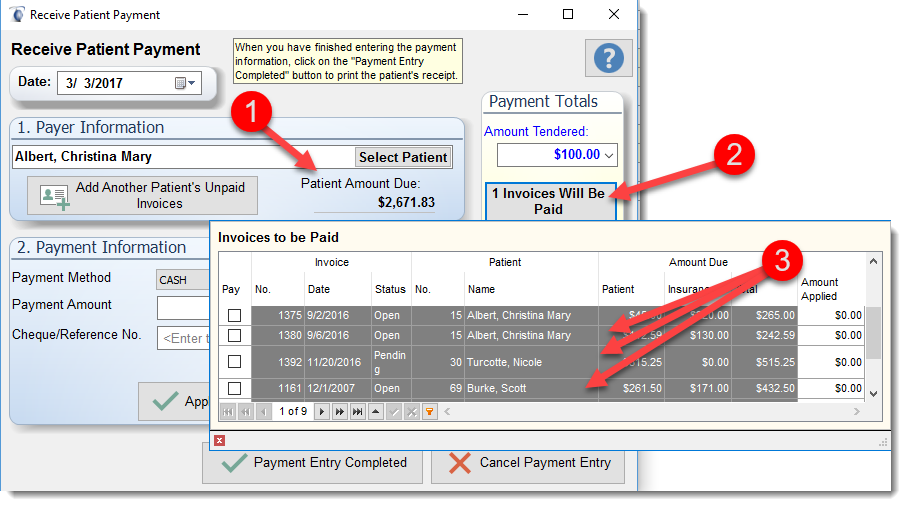Click the up-arrow edit icon in navigator

tap(376, 412)
